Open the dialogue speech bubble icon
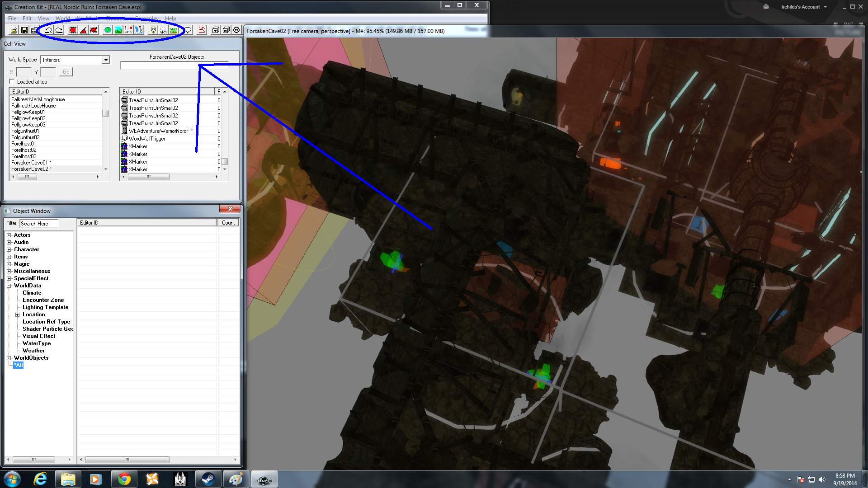 (x=188, y=30)
